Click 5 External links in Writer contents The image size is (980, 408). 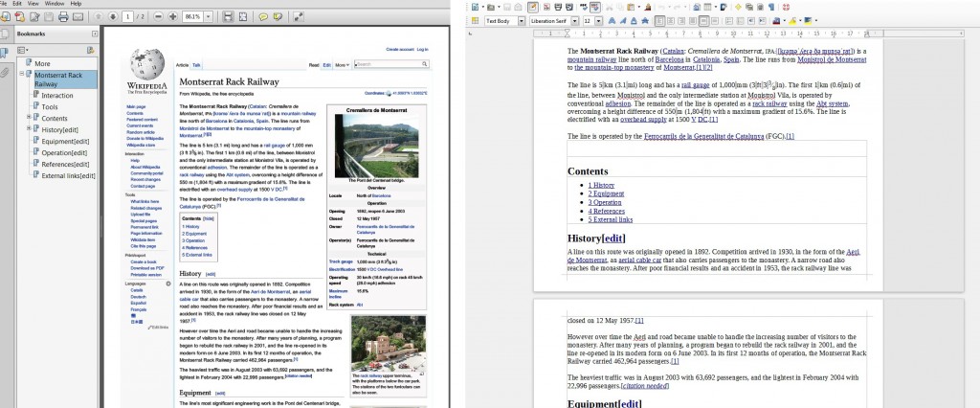[x=610, y=219]
